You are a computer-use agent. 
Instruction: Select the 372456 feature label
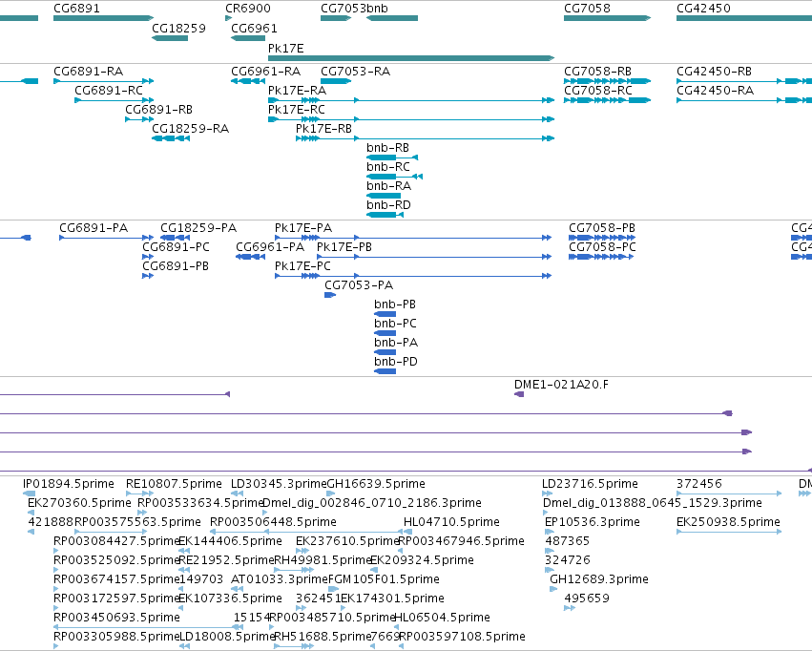click(x=699, y=484)
